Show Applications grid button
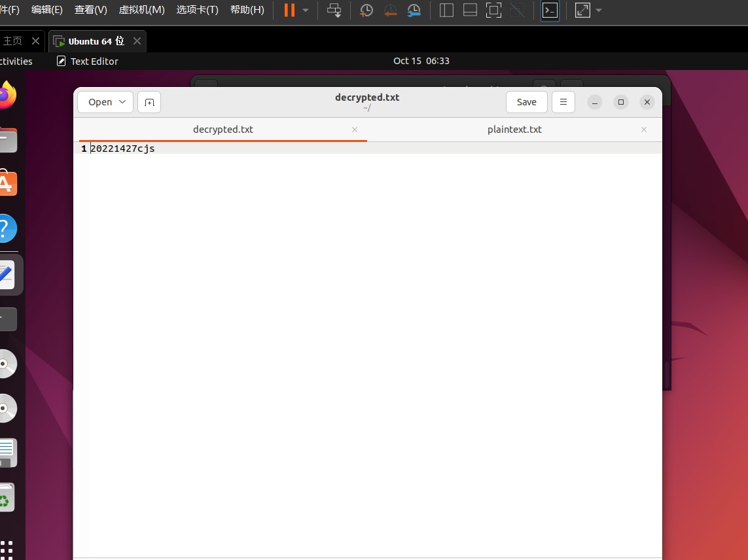This screenshot has height=560, width=748. [x=7, y=550]
